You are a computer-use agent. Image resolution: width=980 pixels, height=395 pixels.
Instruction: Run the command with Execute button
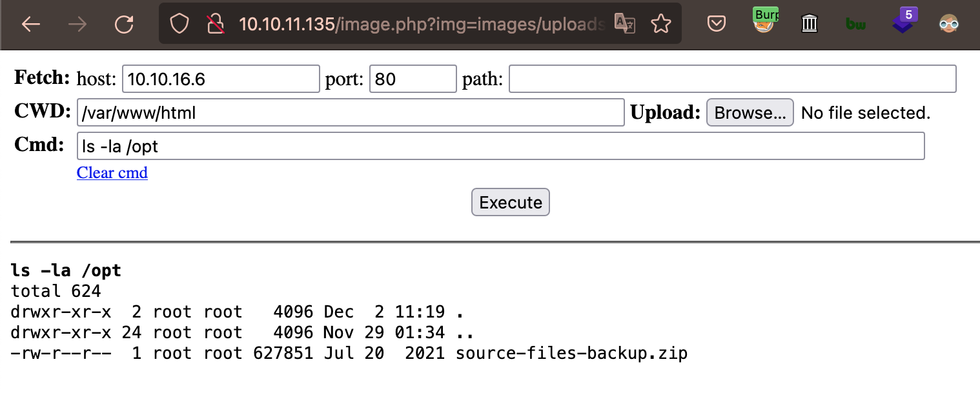(511, 202)
